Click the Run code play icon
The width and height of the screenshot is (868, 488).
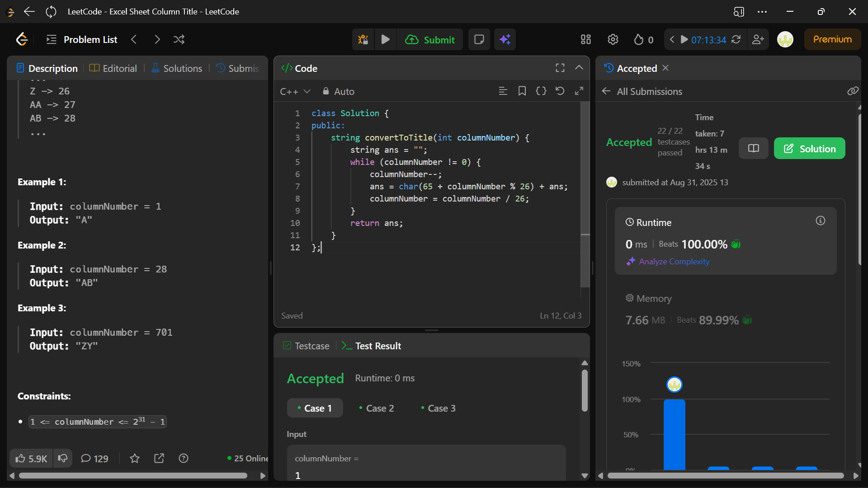coord(386,40)
